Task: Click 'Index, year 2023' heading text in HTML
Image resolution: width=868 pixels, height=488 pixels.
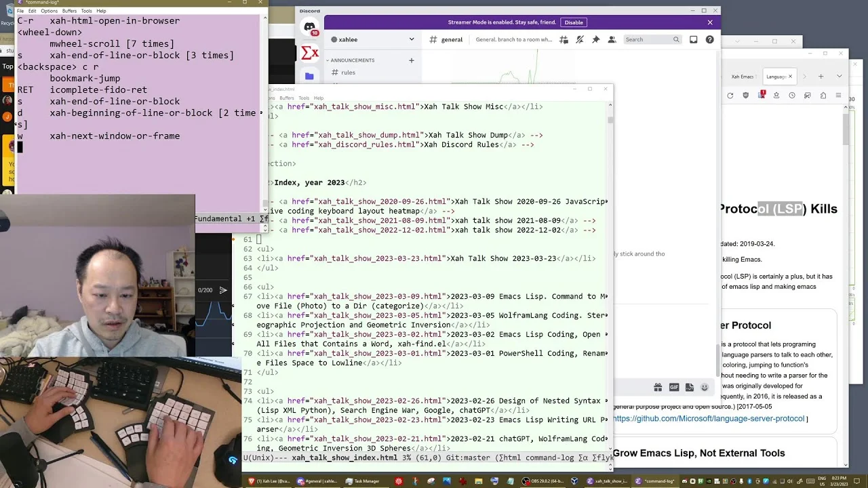Action: click(x=309, y=183)
